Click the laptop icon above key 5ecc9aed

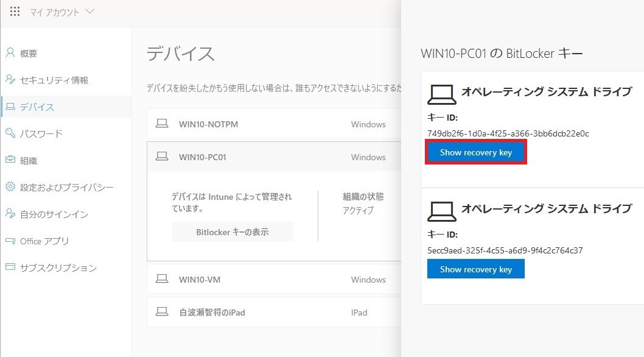point(441,211)
